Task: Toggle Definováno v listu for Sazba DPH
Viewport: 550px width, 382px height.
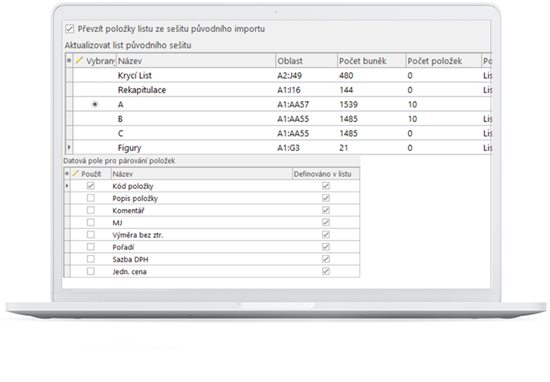Action: click(x=326, y=259)
